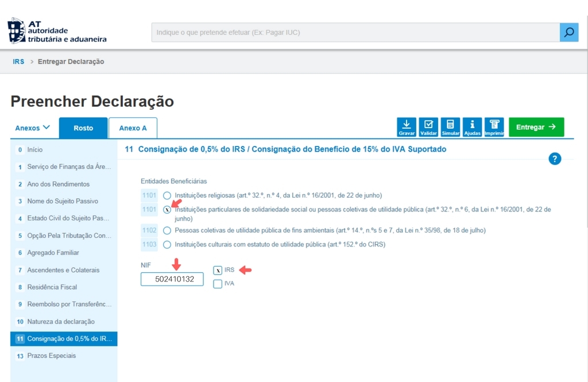Click the IRS breadcrumb link
This screenshot has height=382, width=588.
click(18, 61)
